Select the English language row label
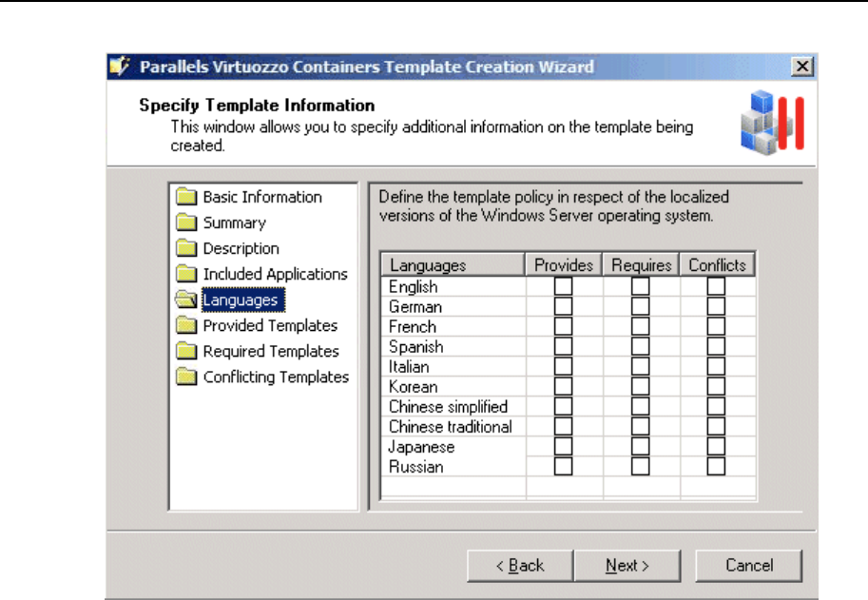Screen dimensions: 868x600 click(x=413, y=287)
